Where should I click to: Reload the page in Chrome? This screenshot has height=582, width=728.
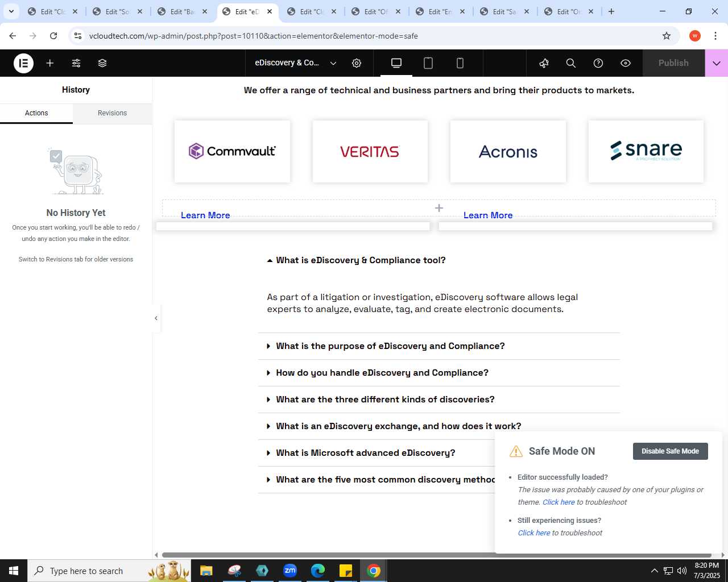point(53,36)
